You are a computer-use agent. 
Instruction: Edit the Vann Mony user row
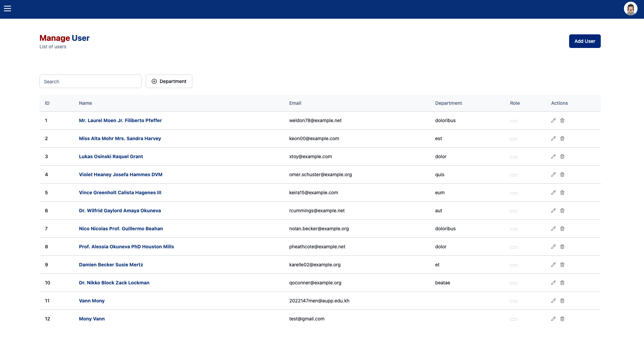[553, 301]
